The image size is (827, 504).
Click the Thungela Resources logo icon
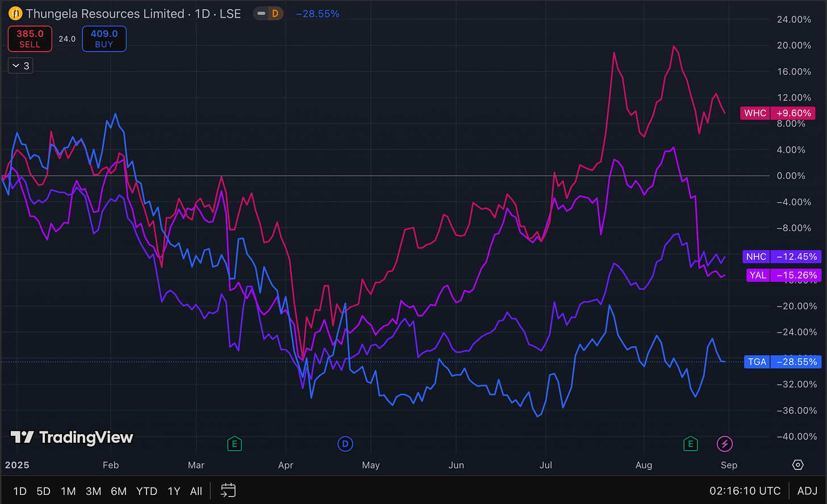(15, 14)
